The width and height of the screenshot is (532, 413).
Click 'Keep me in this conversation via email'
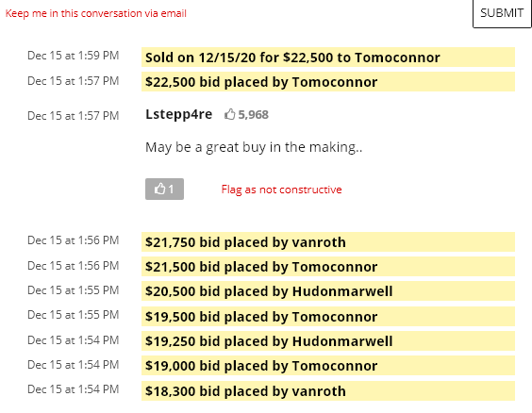tap(96, 13)
